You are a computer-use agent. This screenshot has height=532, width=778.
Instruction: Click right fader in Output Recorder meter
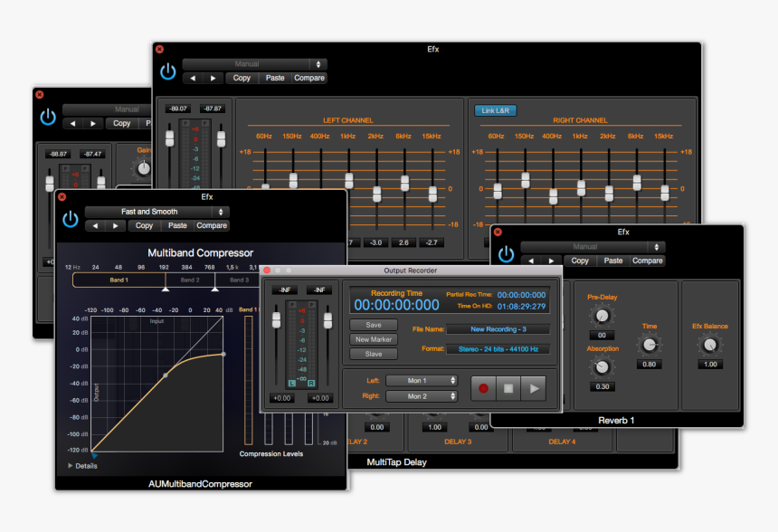tap(328, 320)
